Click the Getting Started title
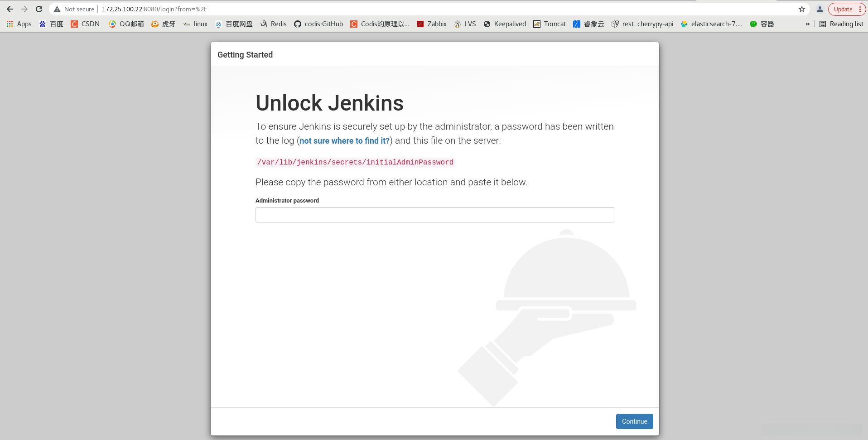The image size is (868, 440). click(x=245, y=55)
